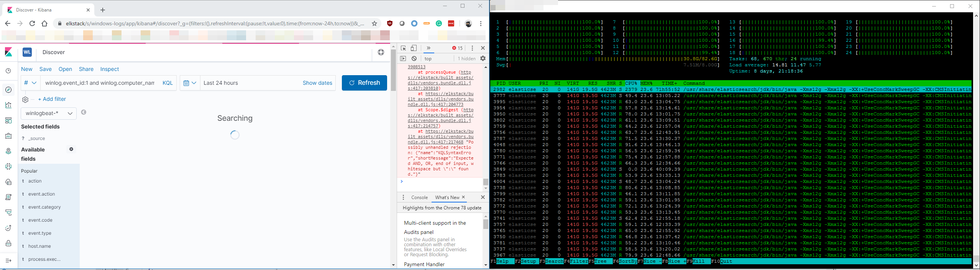Screen dimensions: 980x270
Task: Open the Kibana help lifebuoy icon
Action: coord(381,52)
